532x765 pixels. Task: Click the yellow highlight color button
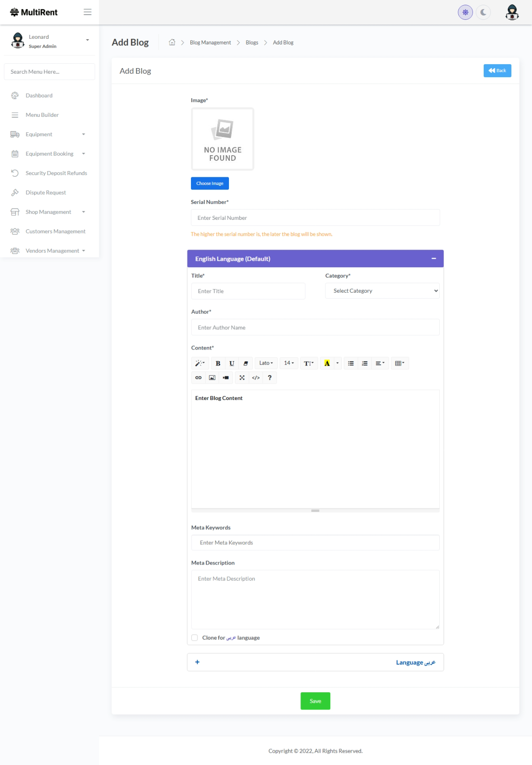click(x=327, y=363)
